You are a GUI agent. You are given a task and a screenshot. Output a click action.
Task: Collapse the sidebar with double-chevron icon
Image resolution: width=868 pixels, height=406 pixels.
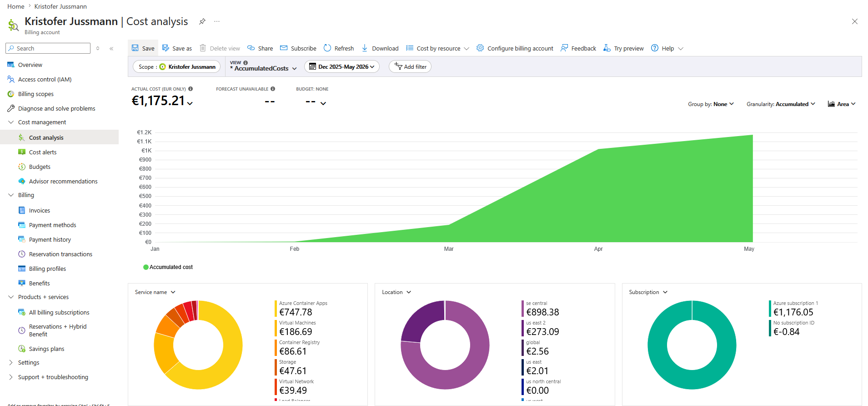[x=111, y=48]
